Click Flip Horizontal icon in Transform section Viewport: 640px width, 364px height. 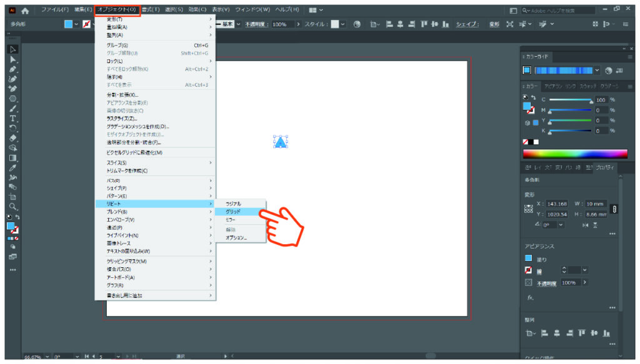[x=585, y=225]
